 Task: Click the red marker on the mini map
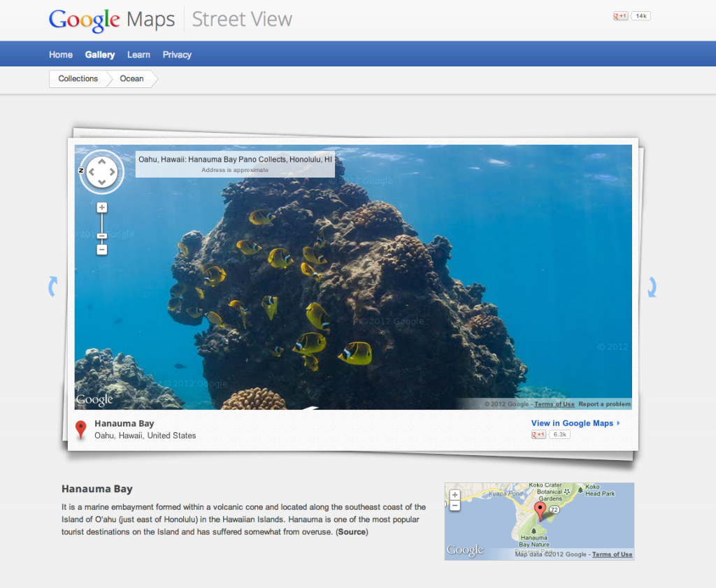click(540, 511)
